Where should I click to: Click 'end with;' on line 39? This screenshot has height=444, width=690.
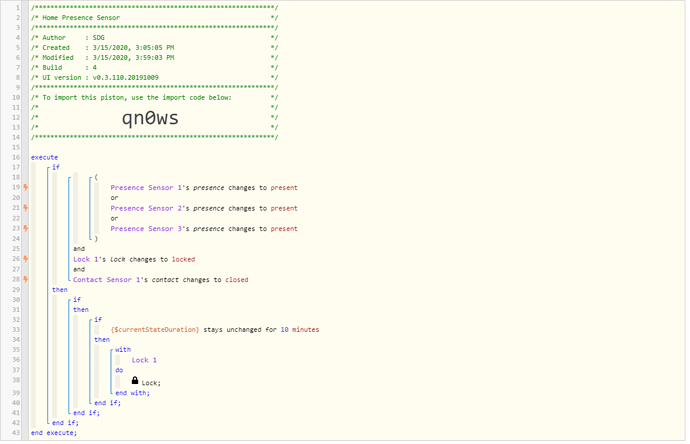click(132, 393)
